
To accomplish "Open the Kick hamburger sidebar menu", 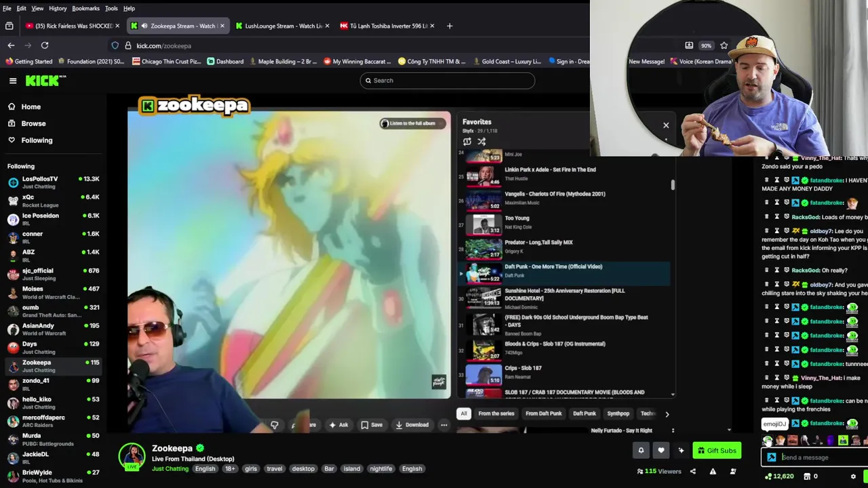I will pos(13,81).
